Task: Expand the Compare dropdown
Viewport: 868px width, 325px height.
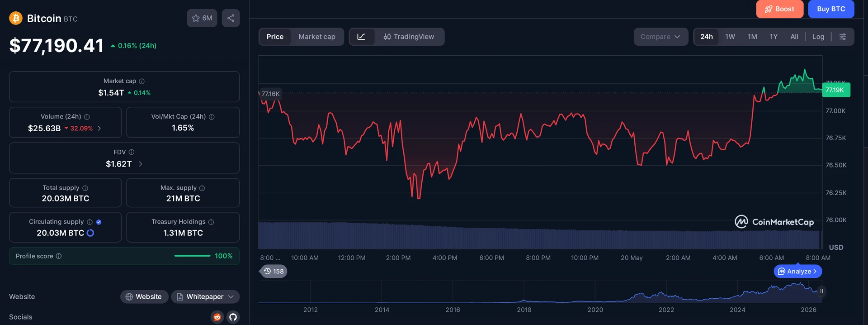Action: click(660, 37)
